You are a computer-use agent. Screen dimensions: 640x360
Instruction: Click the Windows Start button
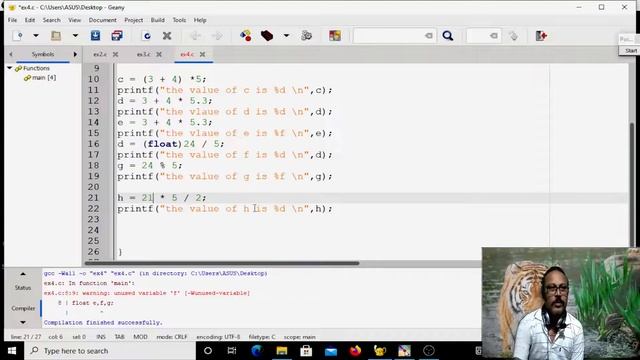pyautogui.click(x=12, y=351)
